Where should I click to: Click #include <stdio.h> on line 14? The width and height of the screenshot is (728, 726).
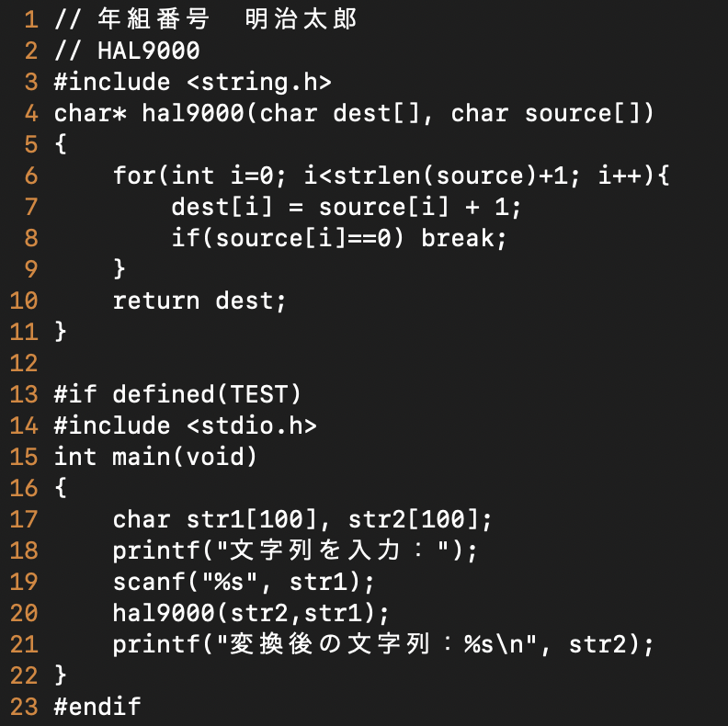[x=186, y=425]
